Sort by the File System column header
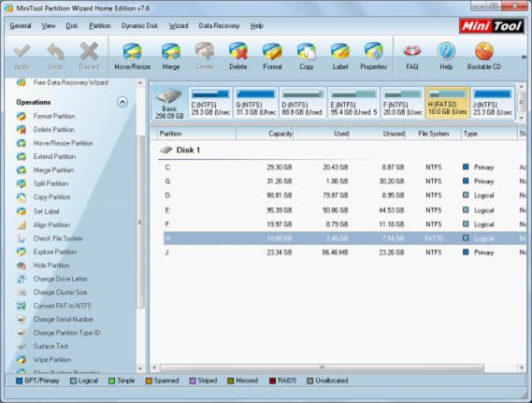This screenshot has width=532, height=403. 434,134
